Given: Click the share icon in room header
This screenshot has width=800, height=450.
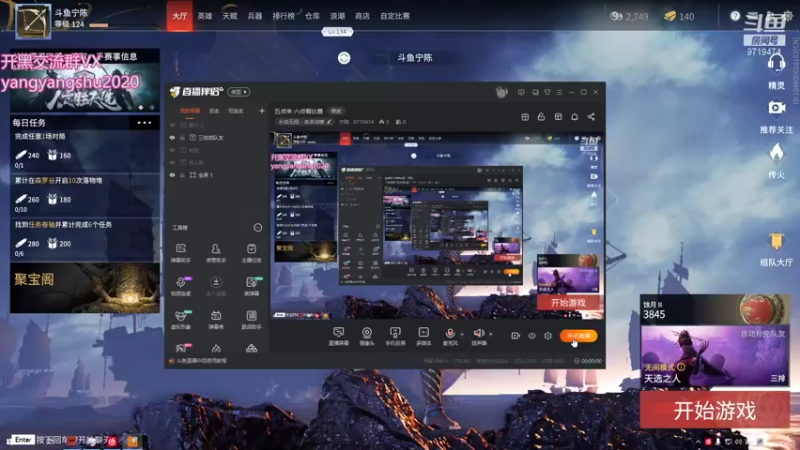Looking at the screenshot, I should 591,117.
